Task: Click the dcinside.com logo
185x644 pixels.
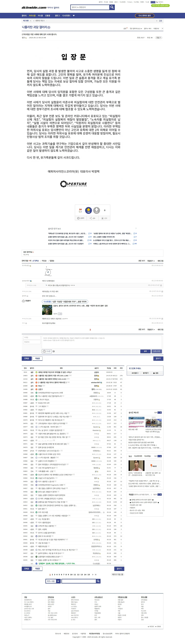Action: pos(34,7)
